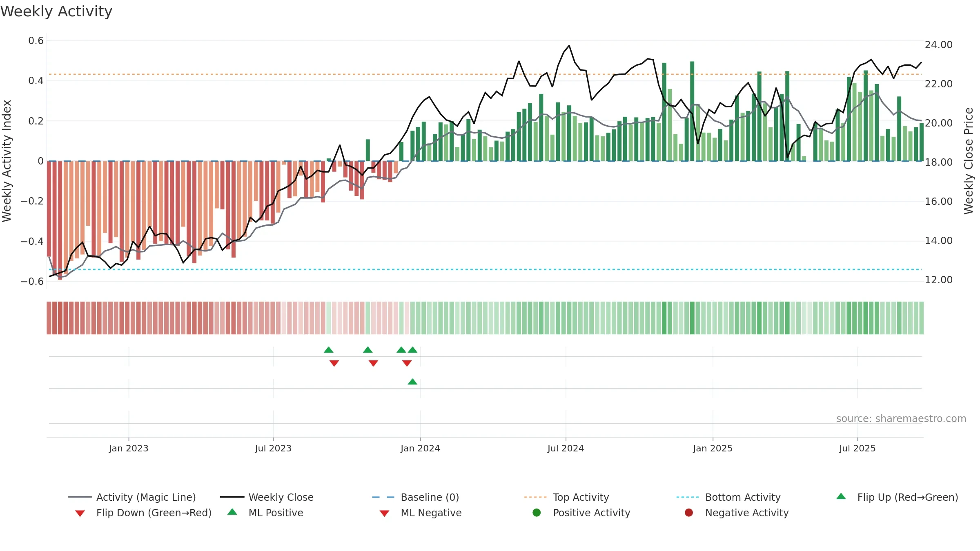
Task: Click the source: sharemaestro.com text
Action: (901, 418)
